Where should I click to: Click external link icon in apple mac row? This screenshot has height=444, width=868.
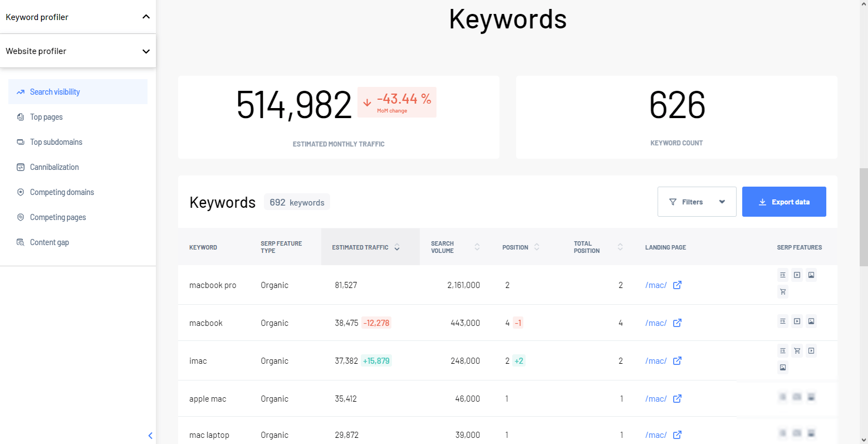(x=677, y=399)
